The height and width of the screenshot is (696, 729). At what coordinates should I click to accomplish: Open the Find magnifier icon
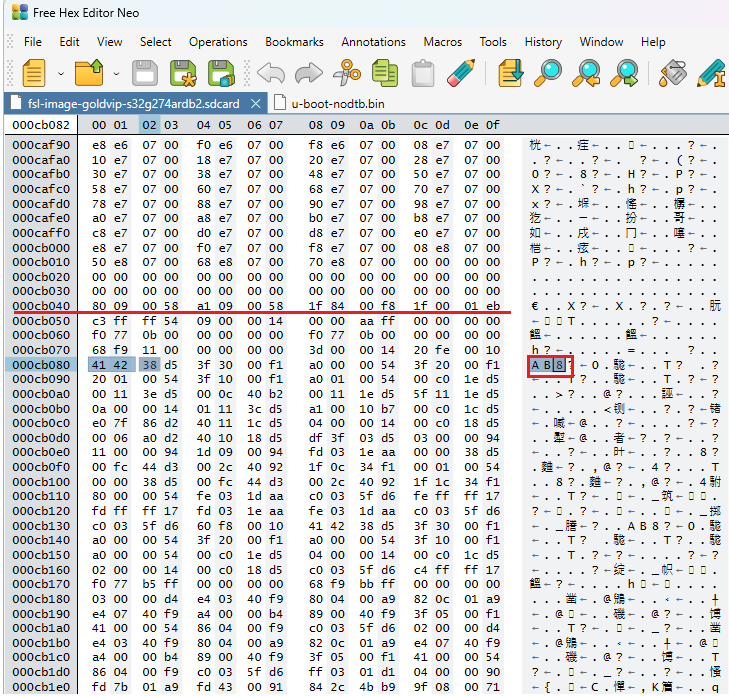549,73
